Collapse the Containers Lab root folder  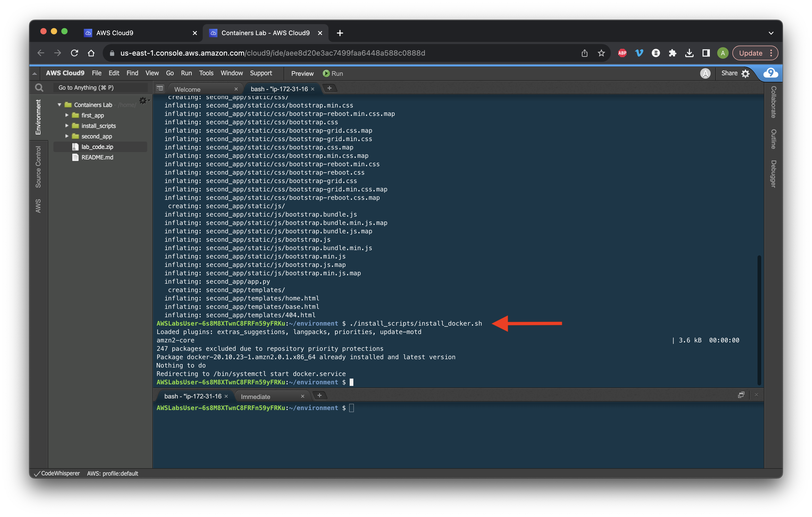(59, 105)
